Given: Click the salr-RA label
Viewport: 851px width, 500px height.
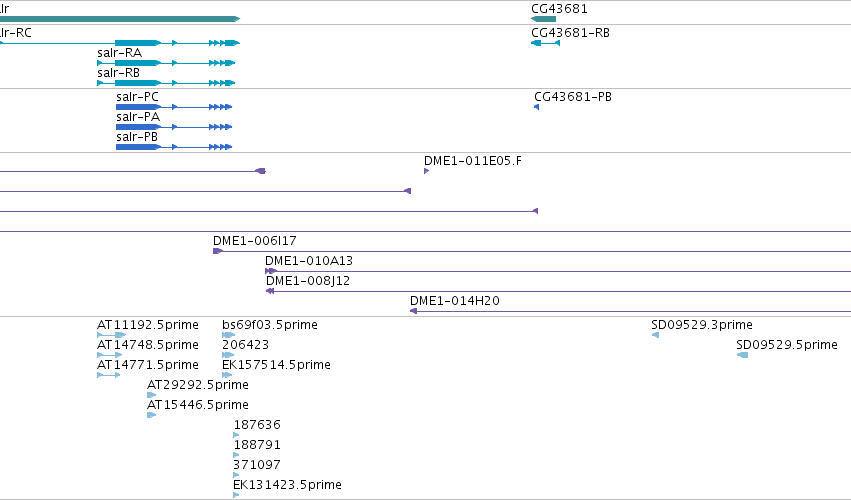Looking at the screenshot, I should [119, 53].
